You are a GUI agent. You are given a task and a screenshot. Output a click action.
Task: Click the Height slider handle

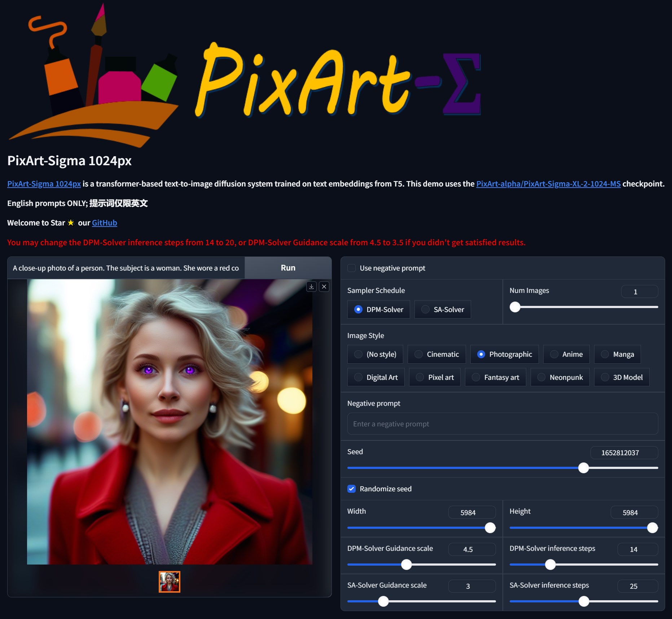[x=653, y=528]
